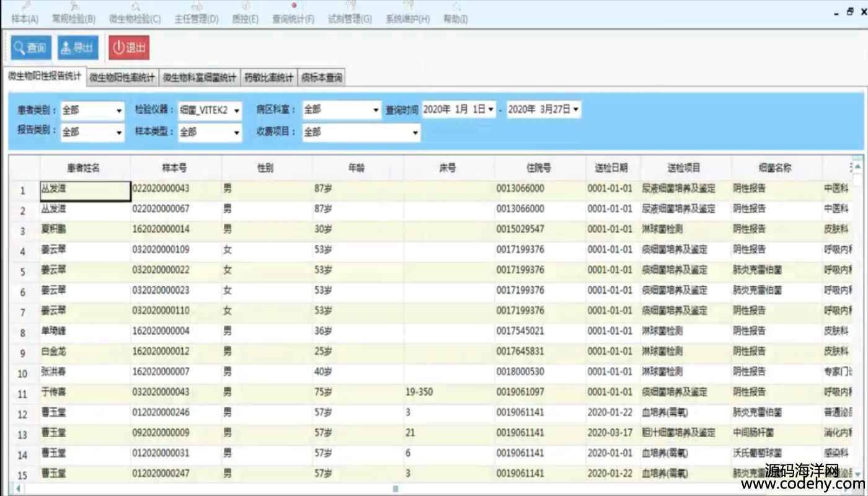Click the 样本号 column header
The image size is (868, 496).
point(176,168)
